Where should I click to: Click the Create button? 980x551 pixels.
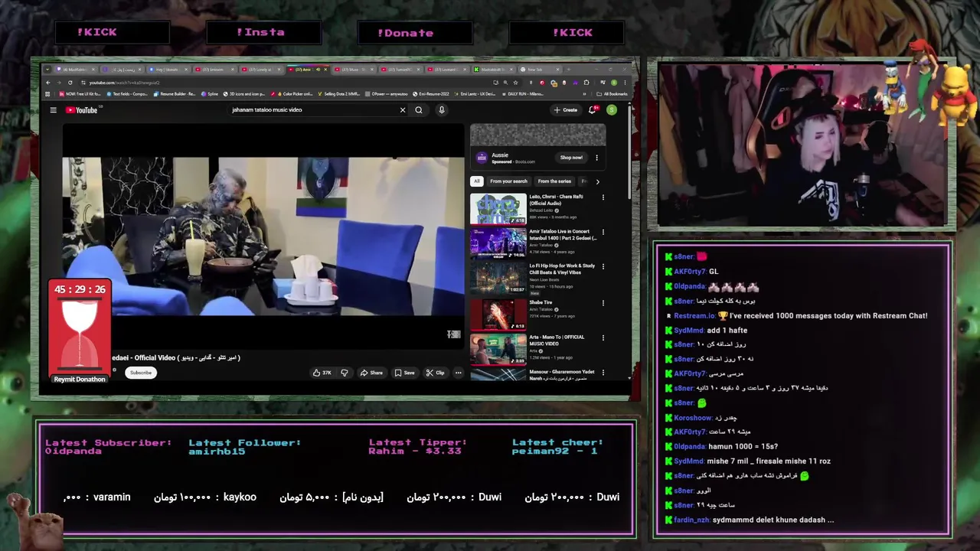[566, 110]
